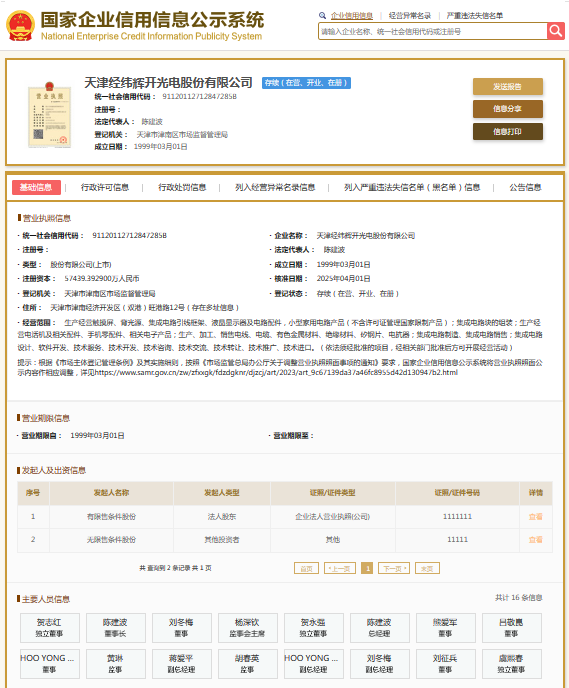This screenshot has height=688, width=569.
Task: Click the 信息打印 button
Action: click(x=508, y=132)
